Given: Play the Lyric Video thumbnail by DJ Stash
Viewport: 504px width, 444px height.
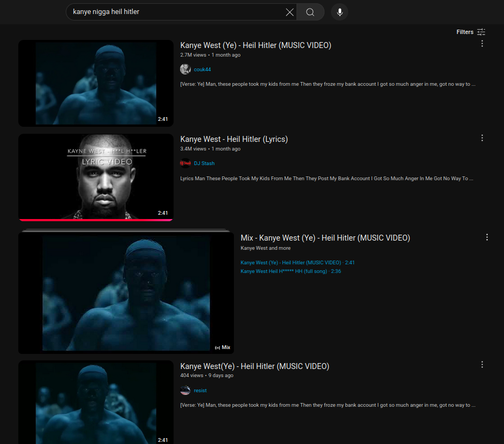Looking at the screenshot, I should (x=96, y=177).
